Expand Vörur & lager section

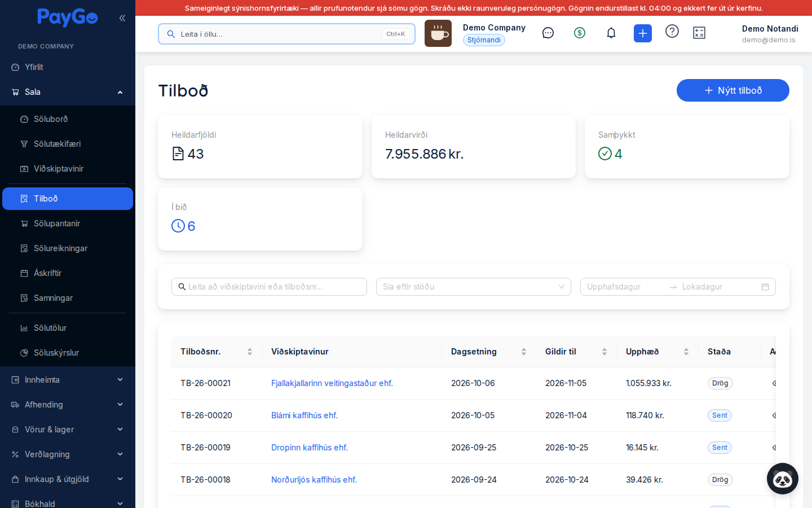(68, 430)
